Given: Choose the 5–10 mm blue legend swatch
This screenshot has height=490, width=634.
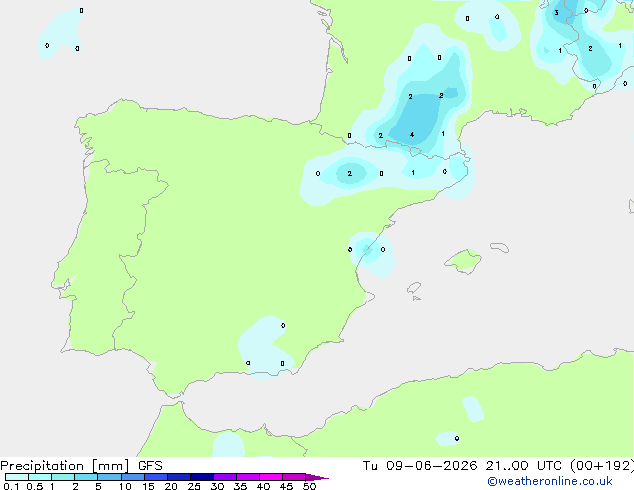Looking at the screenshot, I should click(x=109, y=477).
